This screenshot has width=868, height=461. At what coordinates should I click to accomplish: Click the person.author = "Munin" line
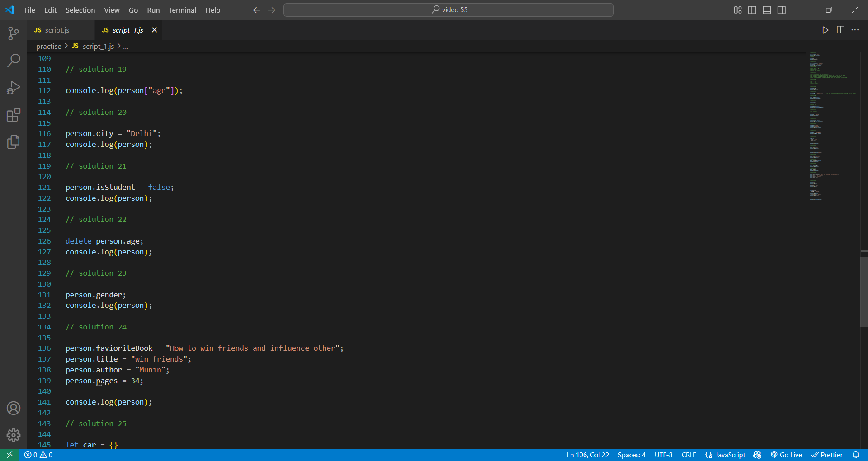pos(118,370)
